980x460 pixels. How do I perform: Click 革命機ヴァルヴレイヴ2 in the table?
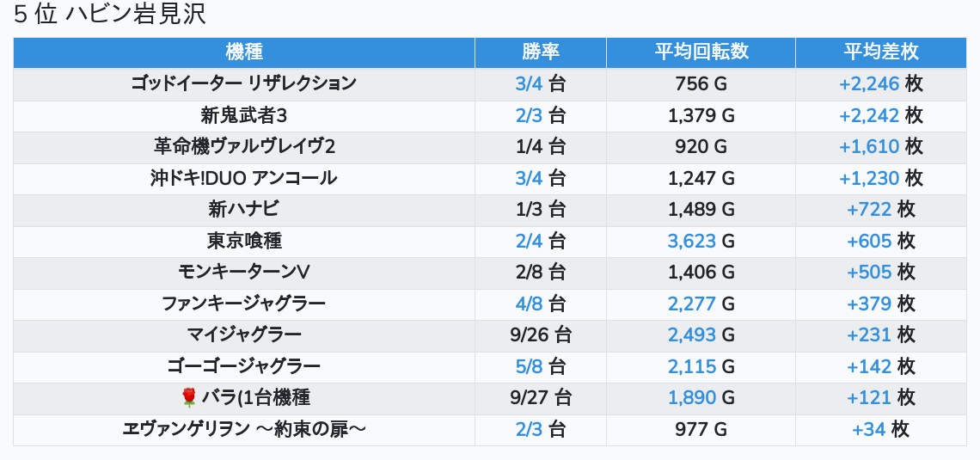244,146
